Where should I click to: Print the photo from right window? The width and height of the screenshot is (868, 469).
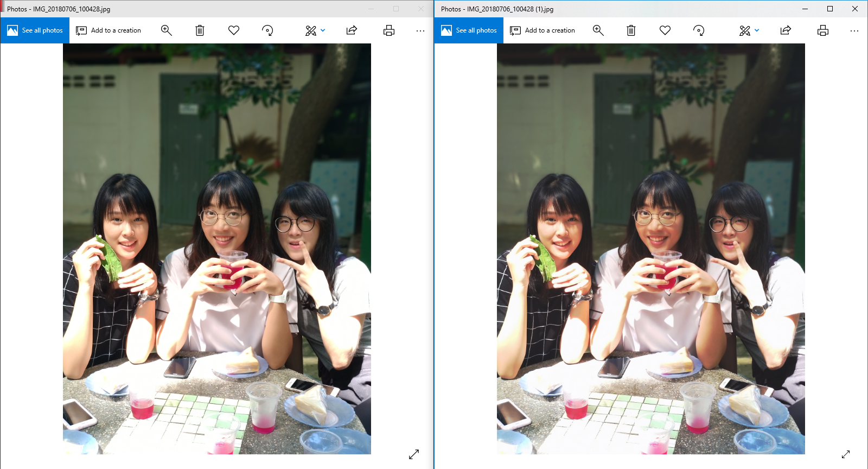[823, 30]
